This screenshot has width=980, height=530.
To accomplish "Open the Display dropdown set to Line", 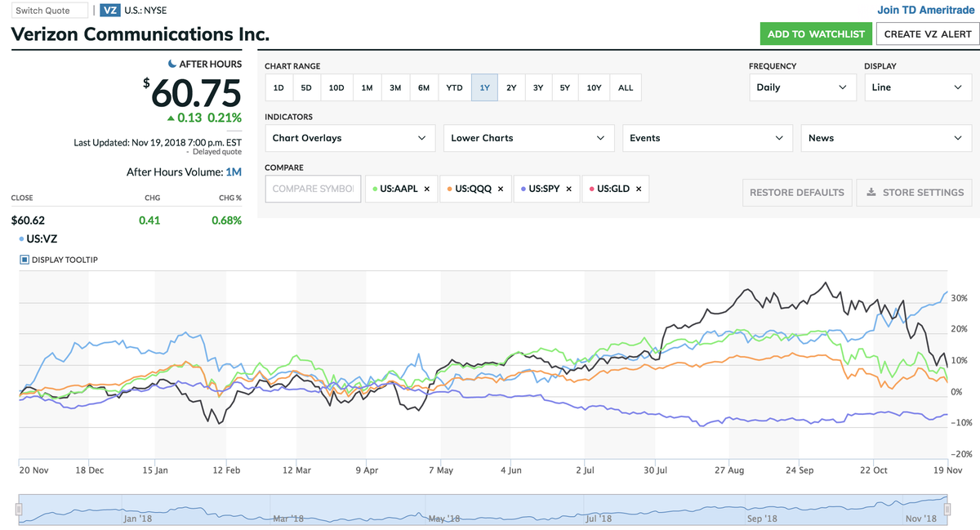I will click(918, 87).
